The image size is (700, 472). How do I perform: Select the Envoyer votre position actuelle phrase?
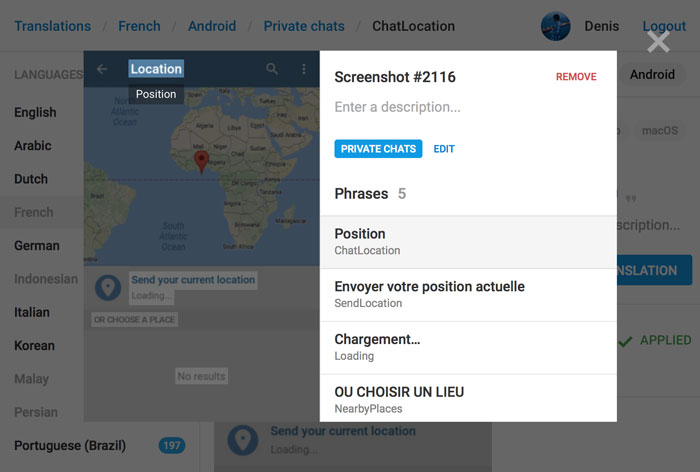tap(468, 295)
